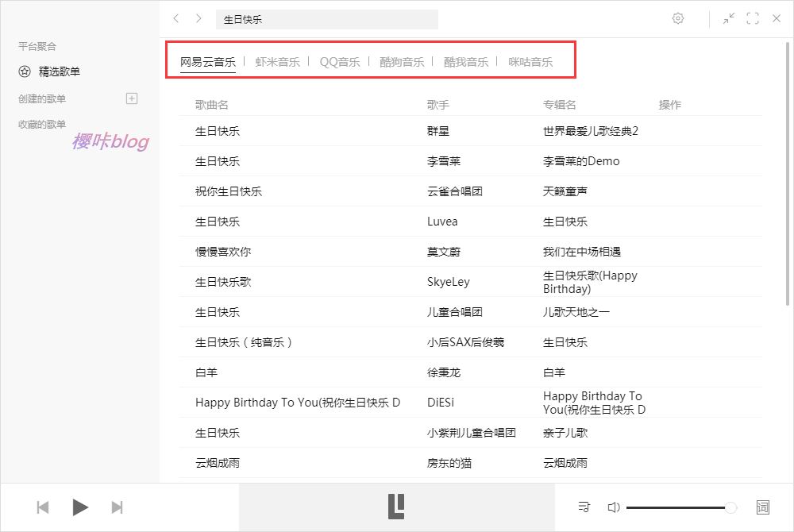Skip to the next track

pyautogui.click(x=117, y=507)
